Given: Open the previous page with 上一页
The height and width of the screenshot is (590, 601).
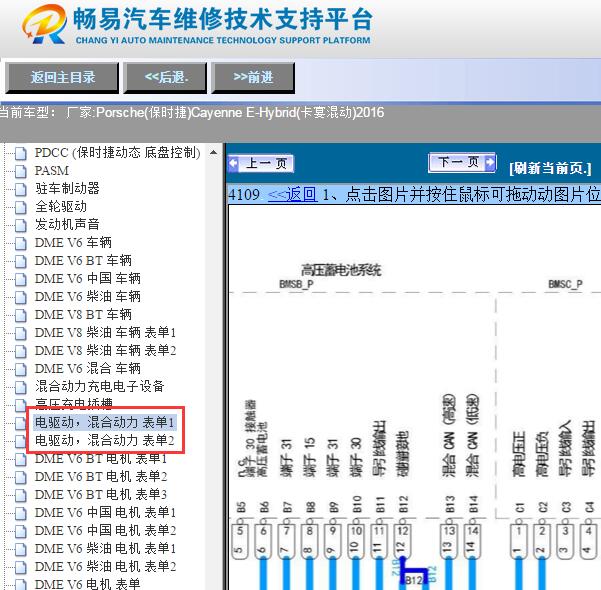Looking at the screenshot, I should [261, 164].
